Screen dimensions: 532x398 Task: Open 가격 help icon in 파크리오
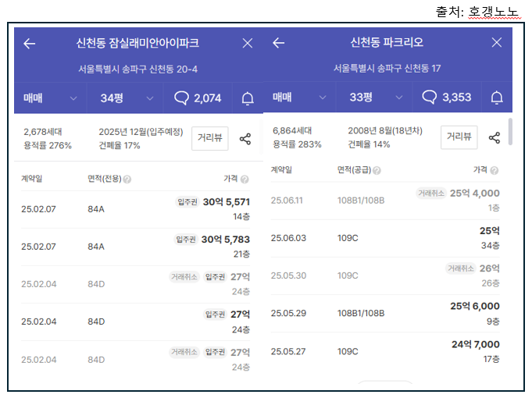point(495,171)
